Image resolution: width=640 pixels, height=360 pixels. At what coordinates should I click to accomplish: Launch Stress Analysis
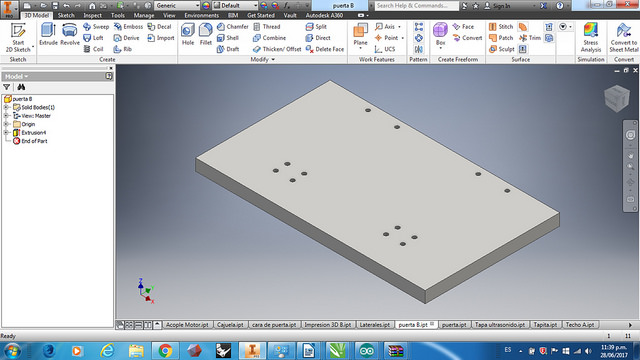tap(591, 38)
